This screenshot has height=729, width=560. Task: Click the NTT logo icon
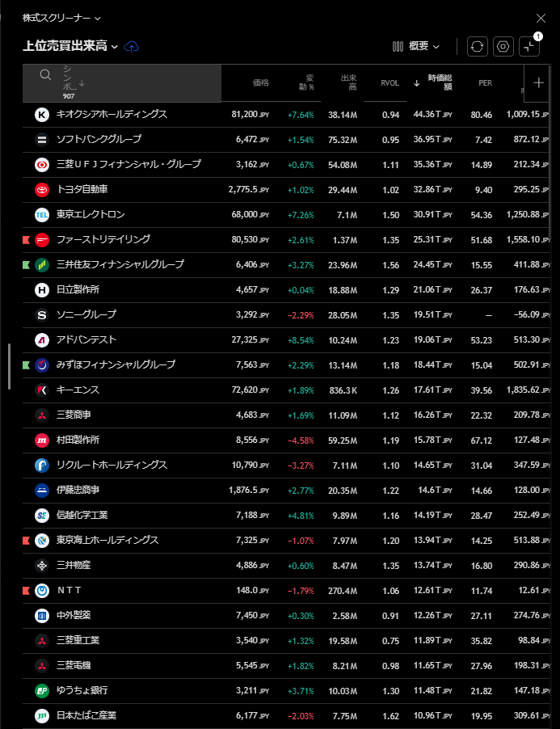click(x=42, y=591)
